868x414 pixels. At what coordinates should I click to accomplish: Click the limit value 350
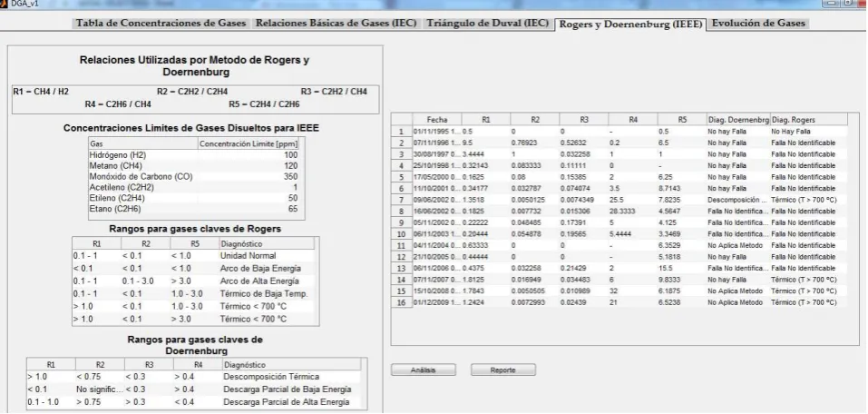[x=290, y=176]
